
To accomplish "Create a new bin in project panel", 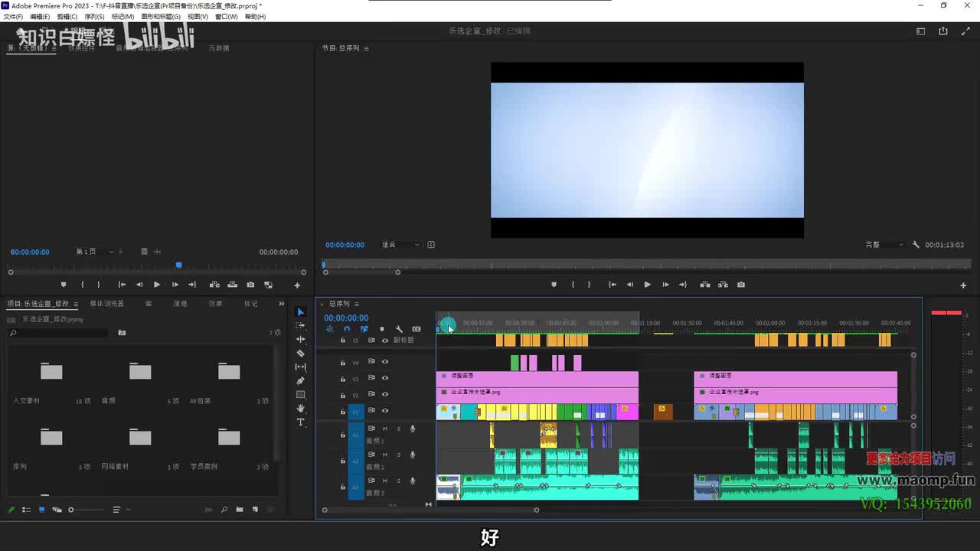I will tap(240, 510).
